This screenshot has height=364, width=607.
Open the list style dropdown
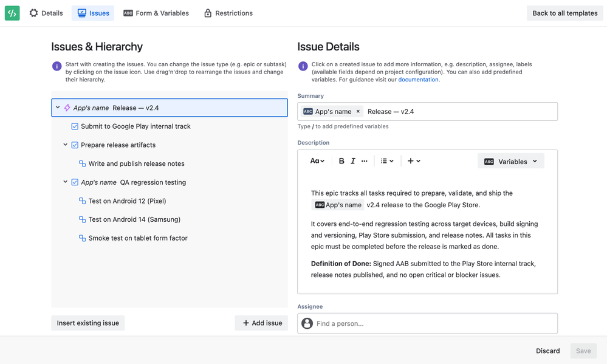click(x=386, y=161)
